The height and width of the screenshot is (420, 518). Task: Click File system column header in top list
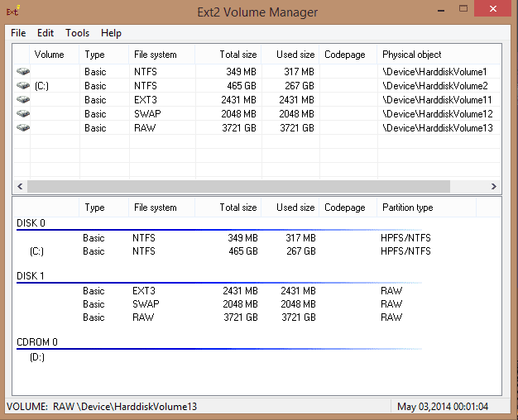pos(162,55)
